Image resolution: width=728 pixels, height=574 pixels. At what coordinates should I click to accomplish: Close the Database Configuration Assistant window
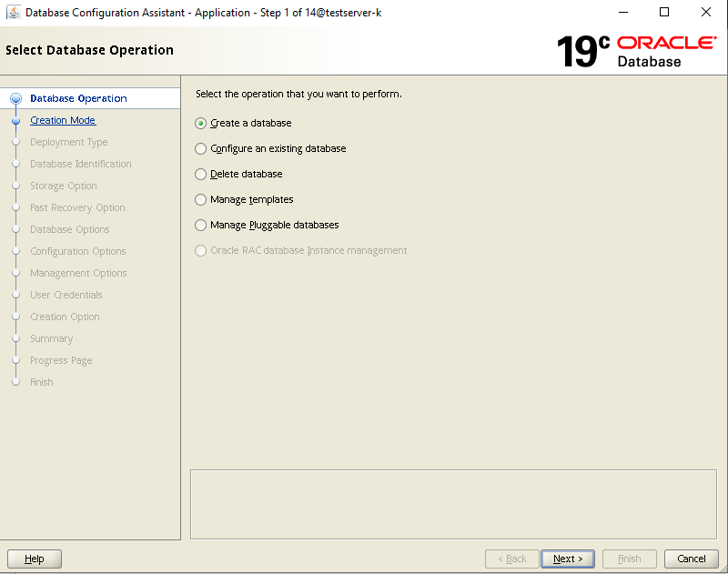point(706,13)
